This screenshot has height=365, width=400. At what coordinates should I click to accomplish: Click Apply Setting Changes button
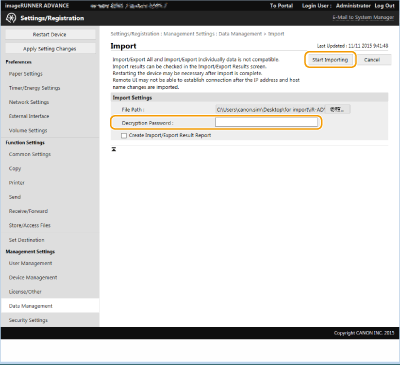point(50,49)
